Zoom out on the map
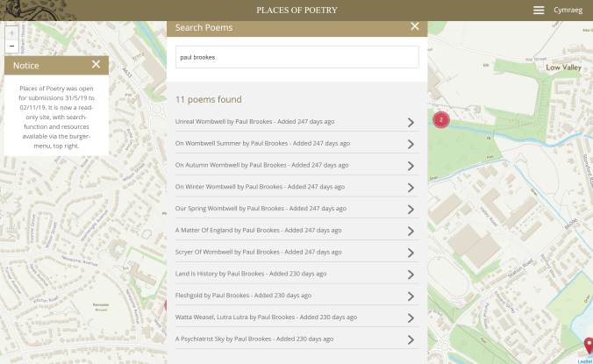This screenshot has height=364, width=593. tap(11, 46)
